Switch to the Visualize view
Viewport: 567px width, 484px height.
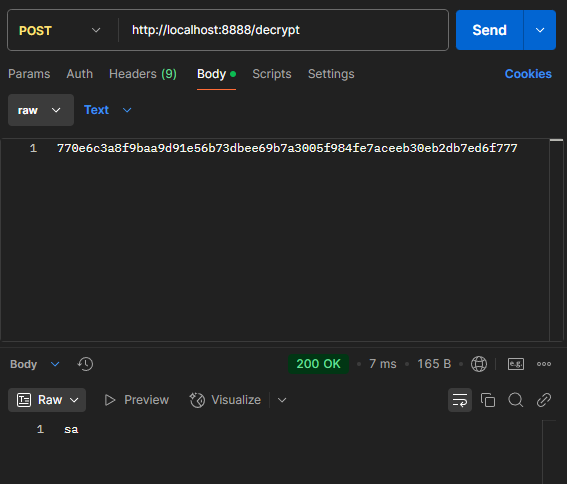225,400
